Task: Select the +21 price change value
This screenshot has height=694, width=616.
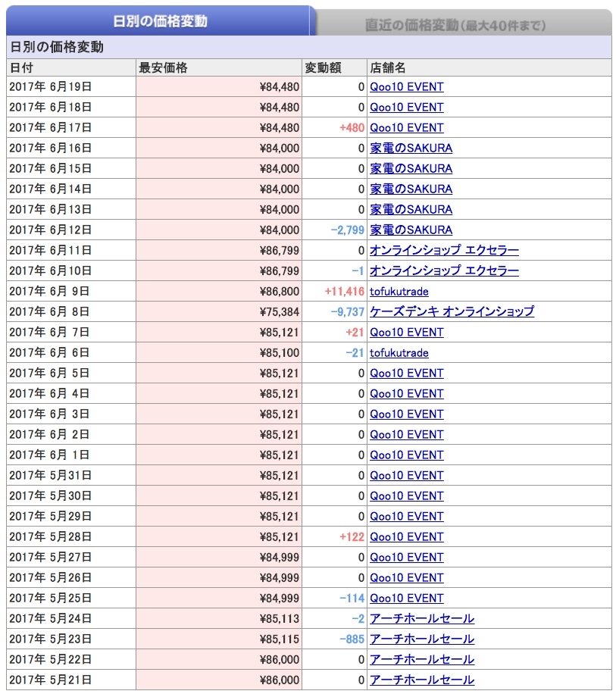Action: pos(355,332)
